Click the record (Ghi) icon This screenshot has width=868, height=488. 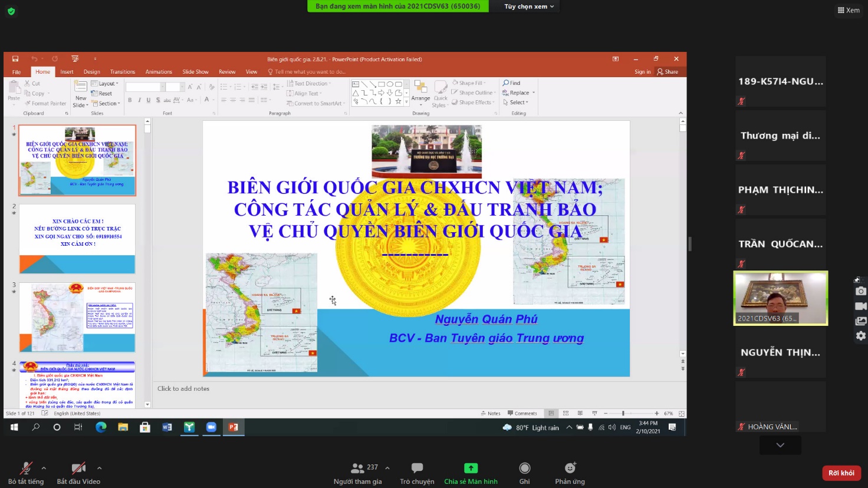tap(524, 468)
